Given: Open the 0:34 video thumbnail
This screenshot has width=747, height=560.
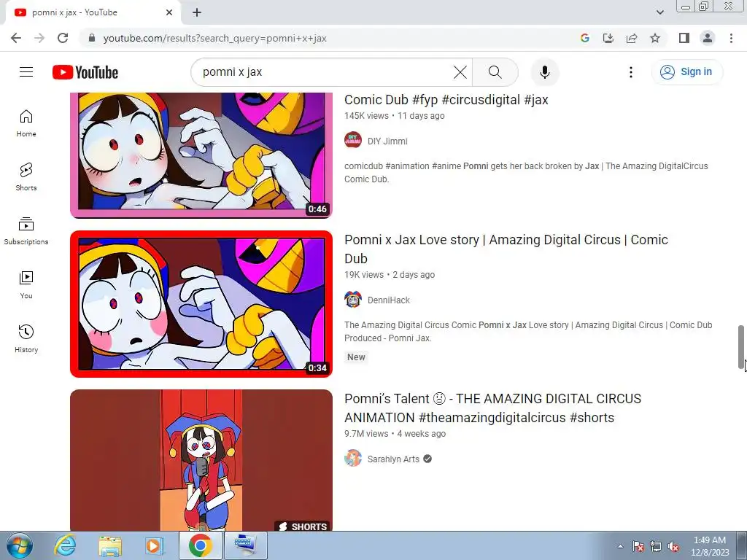Looking at the screenshot, I should pos(201,304).
